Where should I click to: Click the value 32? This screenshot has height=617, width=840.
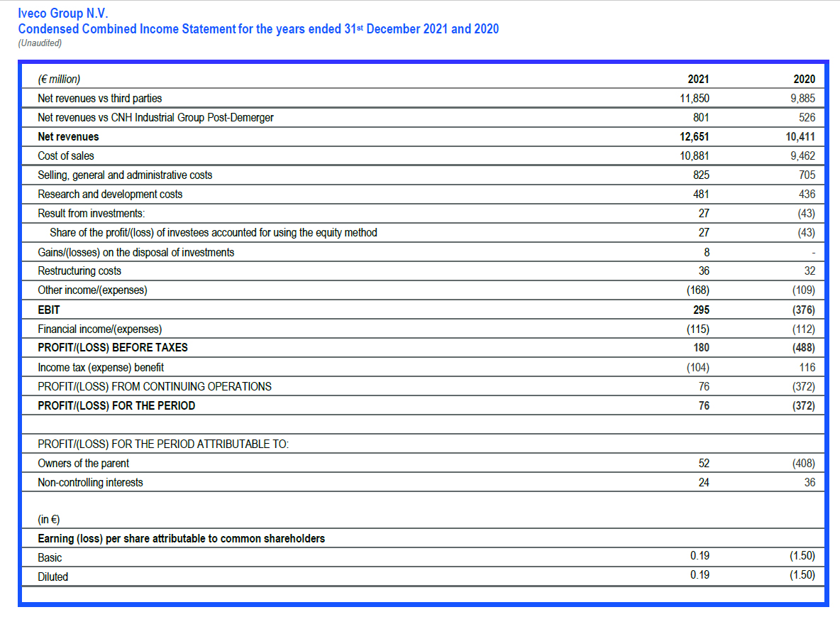[809, 271]
